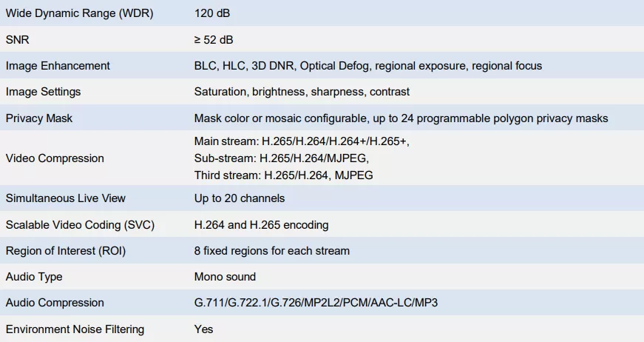This screenshot has height=342, width=644.
Task: Click the Image Enhancement label
Action: (58, 66)
